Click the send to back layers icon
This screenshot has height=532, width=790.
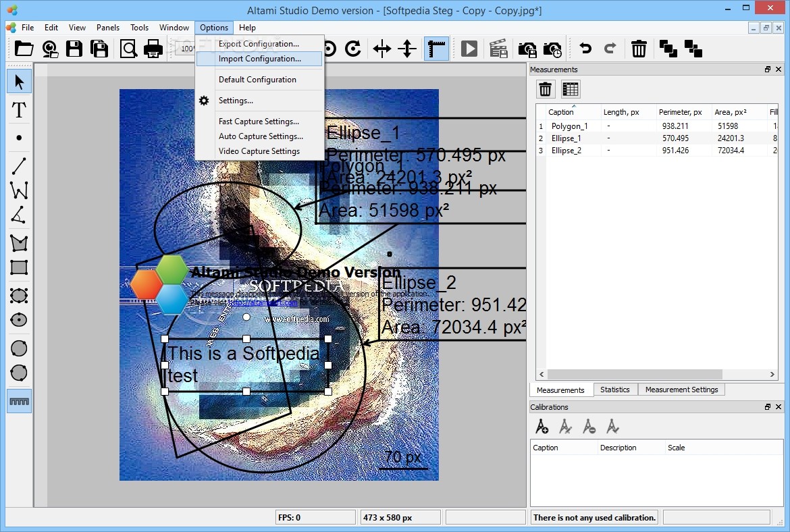tap(693, 49)
